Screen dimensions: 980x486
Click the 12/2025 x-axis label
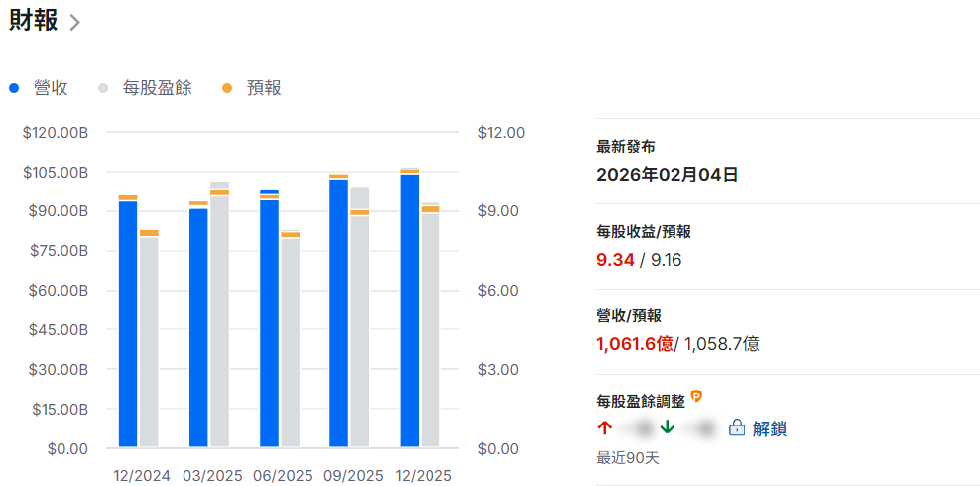[424, 476]
